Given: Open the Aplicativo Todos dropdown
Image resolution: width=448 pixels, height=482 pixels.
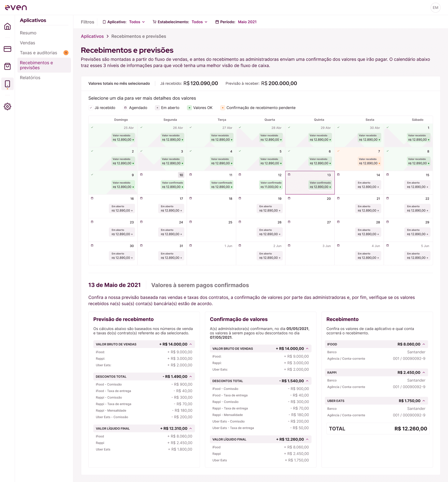Looking at the screenshot, I should [137, 22].
